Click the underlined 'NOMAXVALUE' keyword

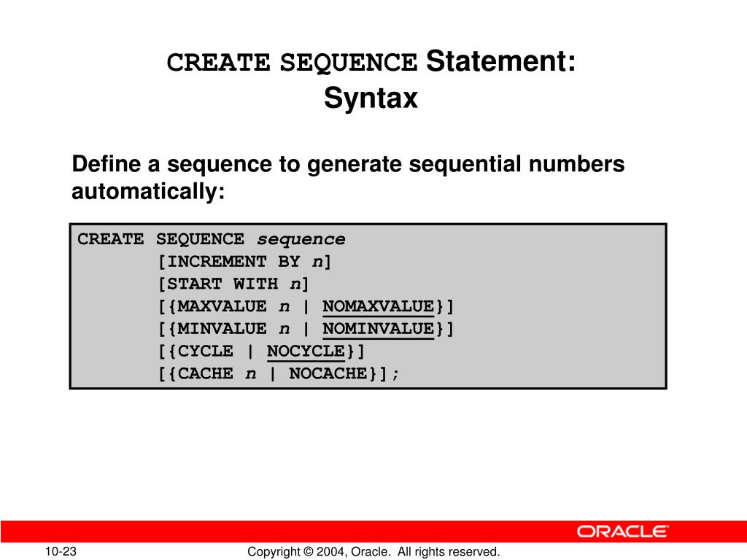pyautogui.click(x=379, y=307)
